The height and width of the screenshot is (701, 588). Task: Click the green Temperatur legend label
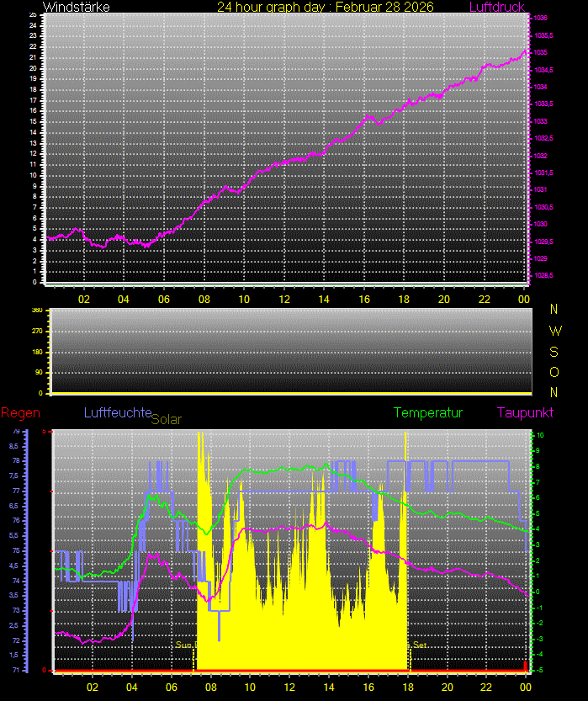(x=428, y=412)
